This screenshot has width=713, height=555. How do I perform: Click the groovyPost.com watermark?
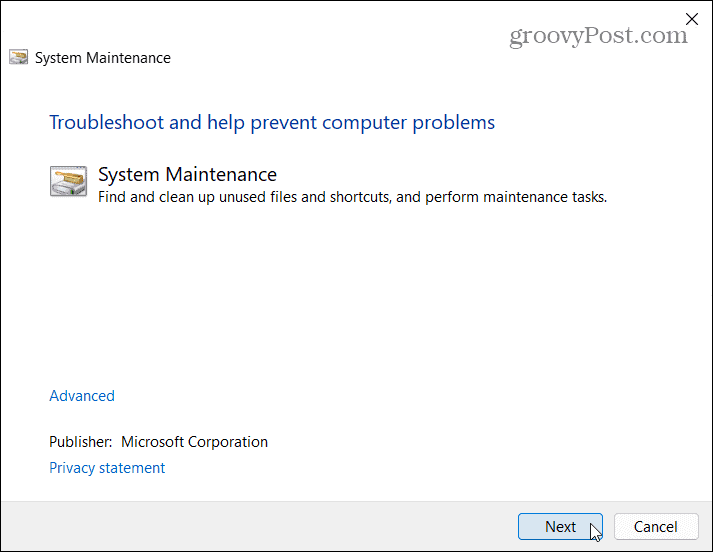coord(598,35)
